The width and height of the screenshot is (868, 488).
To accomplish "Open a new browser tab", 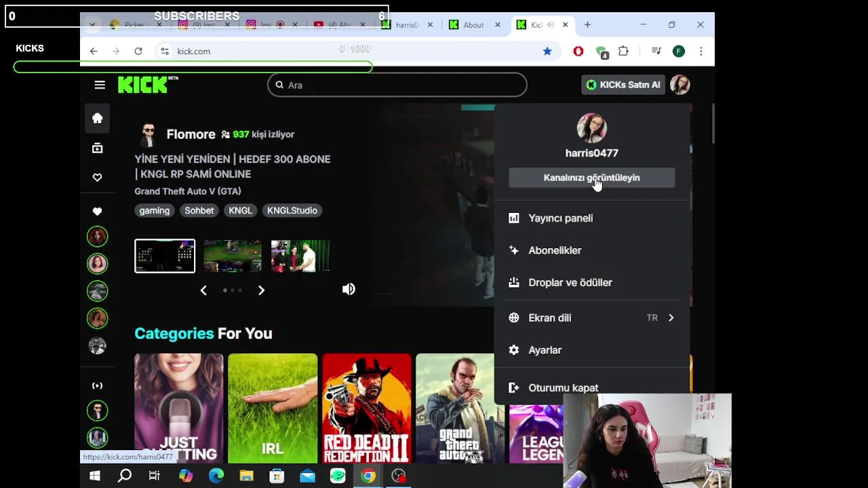I will coord(587,25).
